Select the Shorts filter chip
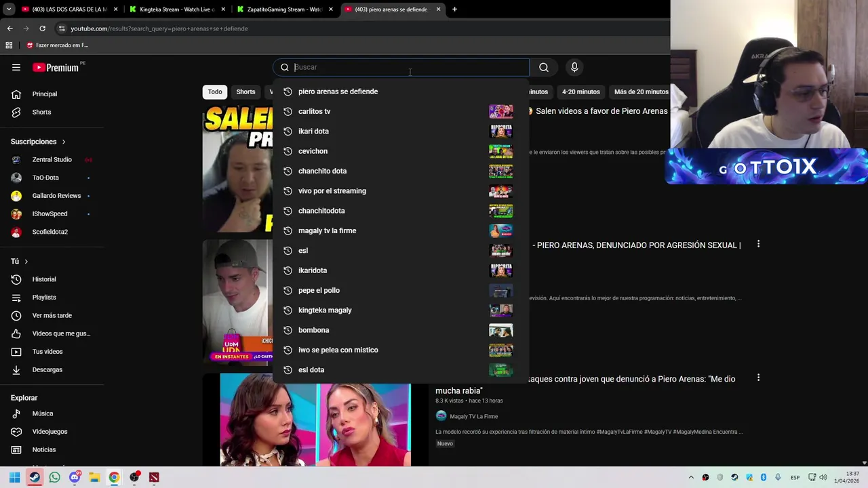868x488 pixels. point(245,91)
